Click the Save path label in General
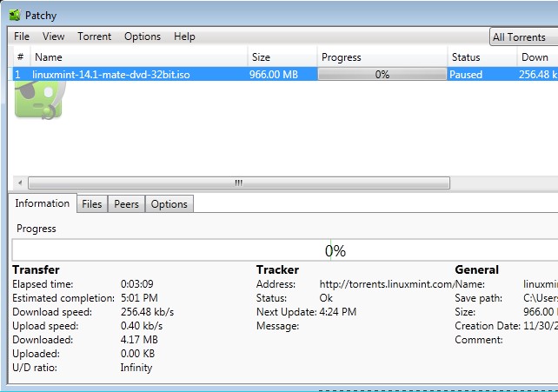The width and height of the screenshot is (558, 392). coord(478,298)
